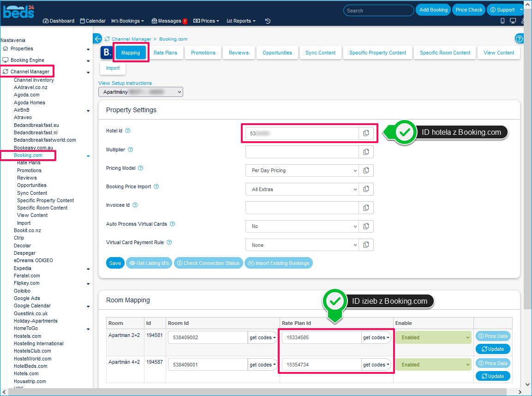Expand get codes for Apartmán 4+2 Rate Plan
The height and width of the screenshot is (396, 532).
click(376, 365)
